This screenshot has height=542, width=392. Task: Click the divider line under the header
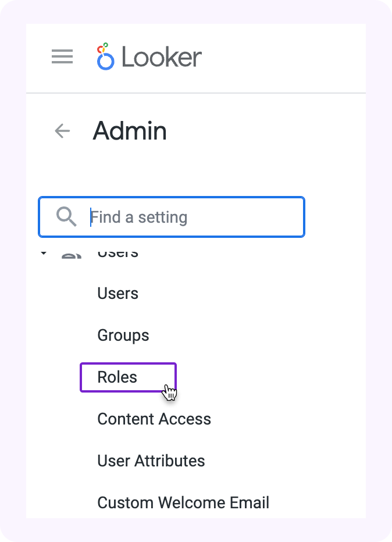point(196,93)
